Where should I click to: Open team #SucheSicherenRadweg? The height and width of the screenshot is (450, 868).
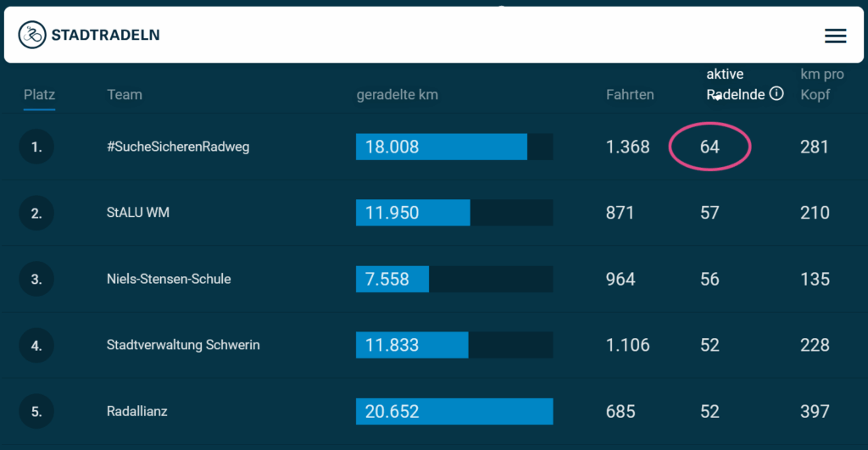(x=178, y=147)
